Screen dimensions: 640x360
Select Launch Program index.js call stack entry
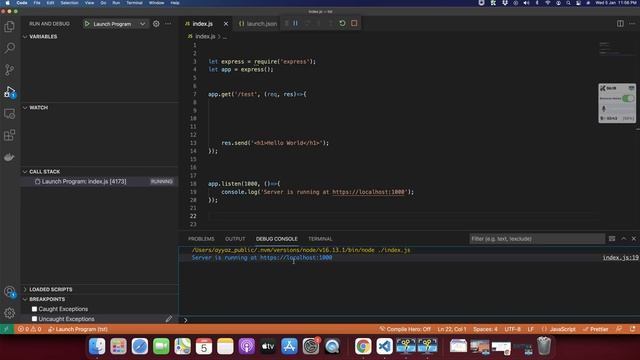(100, 181)
